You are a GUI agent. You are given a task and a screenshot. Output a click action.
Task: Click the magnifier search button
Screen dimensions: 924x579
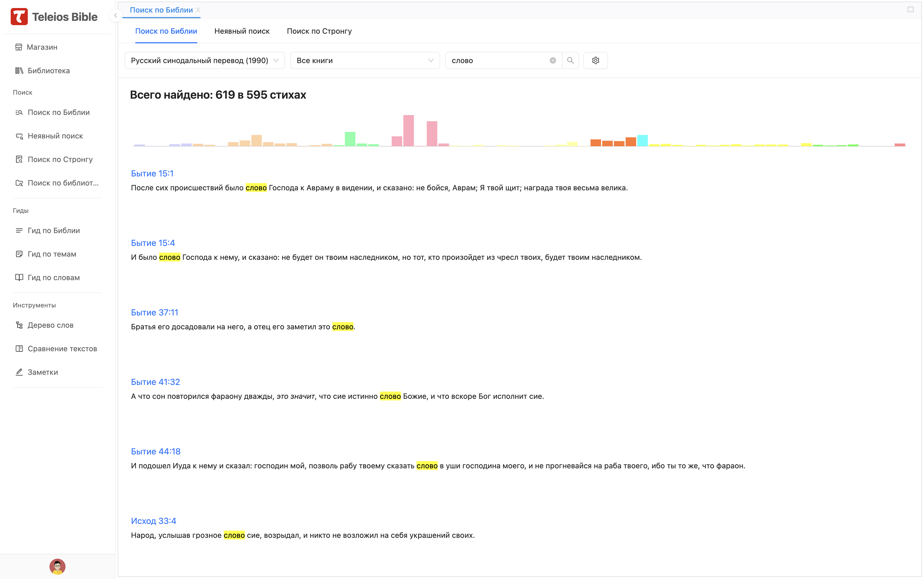570,60
